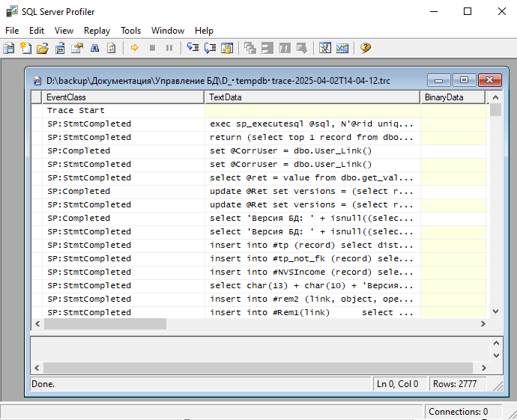Toggle Breakpoint using the hand icon
The height and width of the screenshot is (420, 517).
coord(227,48)
